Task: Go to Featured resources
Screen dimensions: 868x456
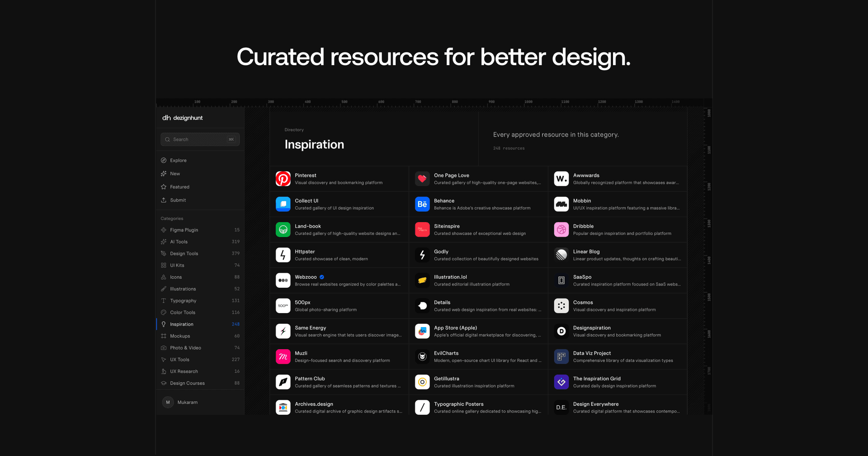Action: [x=200, y=187]
